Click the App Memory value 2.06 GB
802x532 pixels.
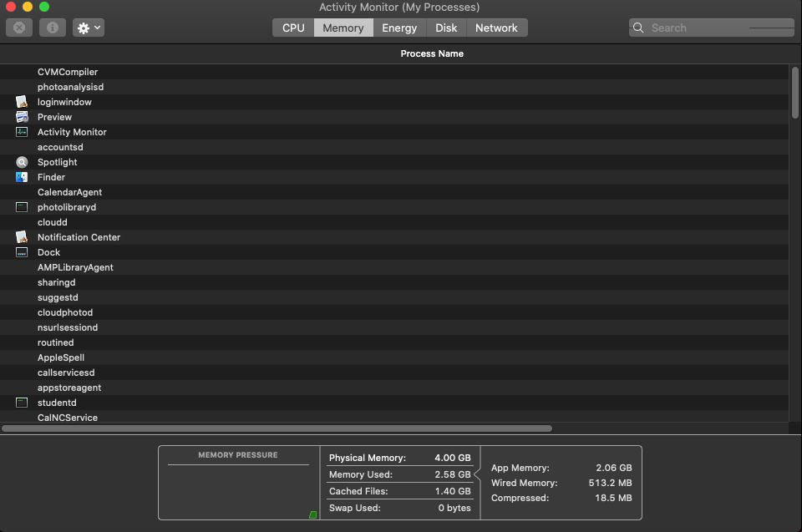click(614, 468)
